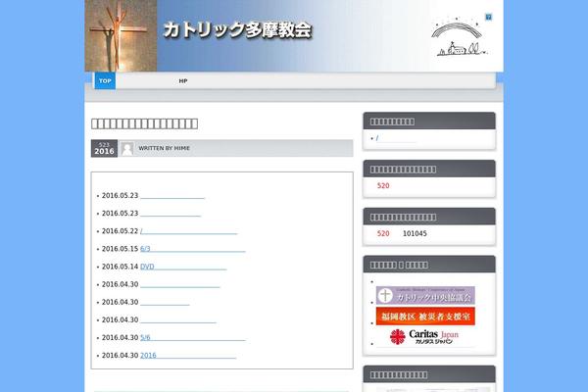Click WRITTEN BY HIME author text
This screenshot has width=588, height=392.
pos(165,148)
